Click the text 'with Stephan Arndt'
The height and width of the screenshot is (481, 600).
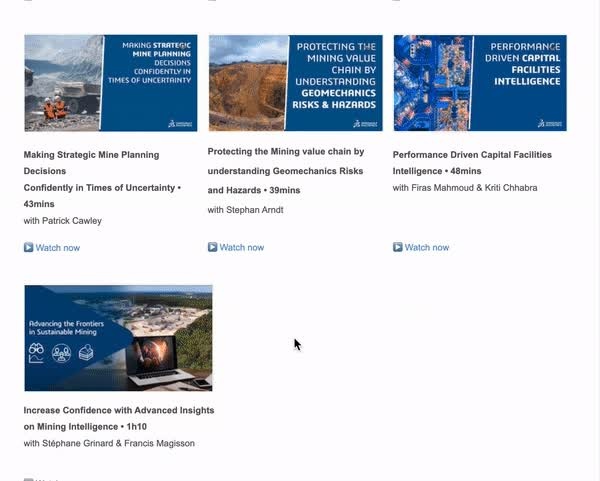(246, 210)
